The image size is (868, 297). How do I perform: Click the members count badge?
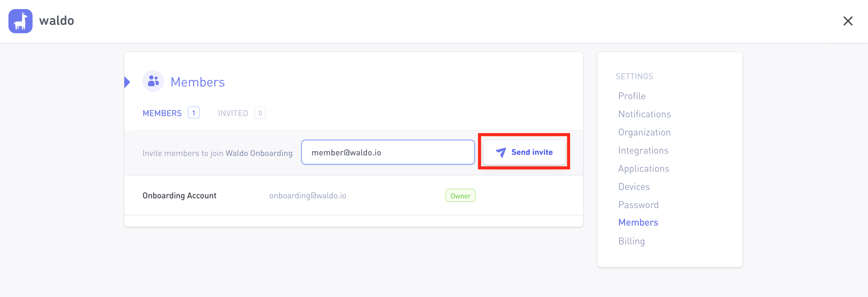[194, 113]
